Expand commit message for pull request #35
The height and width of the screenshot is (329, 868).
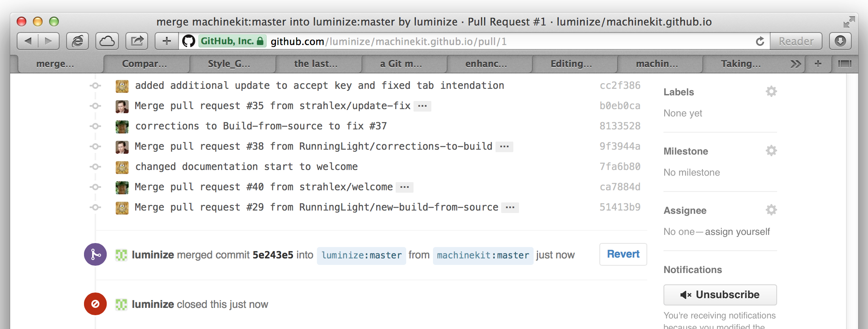coord(422,106)
